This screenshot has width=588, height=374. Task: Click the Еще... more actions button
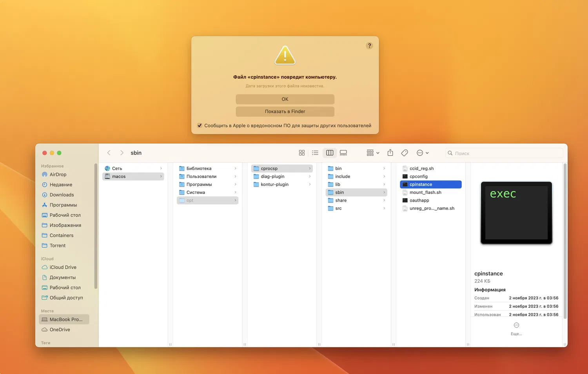click(x=516, y=329)
